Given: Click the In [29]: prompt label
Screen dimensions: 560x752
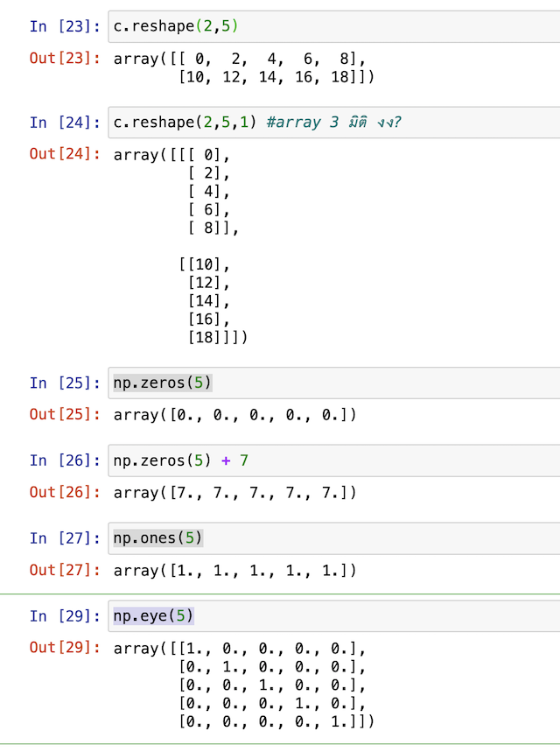Looking at the screenshot, I should click(66, 615).
